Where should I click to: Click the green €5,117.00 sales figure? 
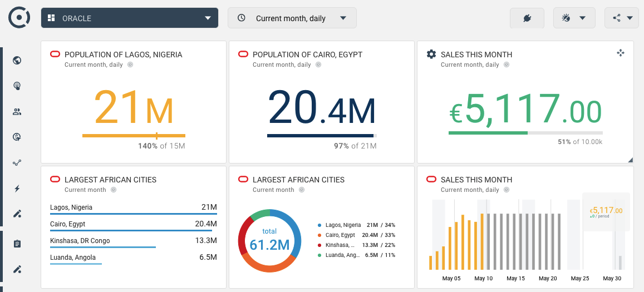tap(525, 109)
